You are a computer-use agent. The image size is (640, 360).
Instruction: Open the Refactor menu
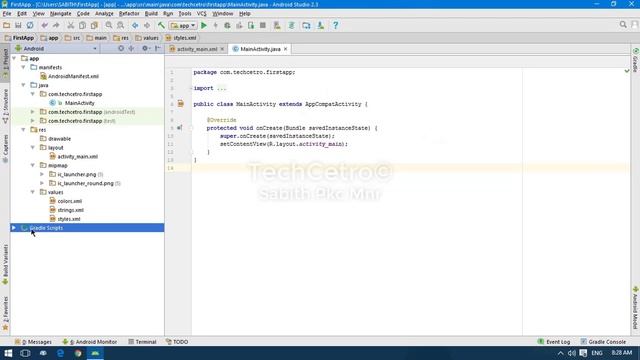[129, 13]
